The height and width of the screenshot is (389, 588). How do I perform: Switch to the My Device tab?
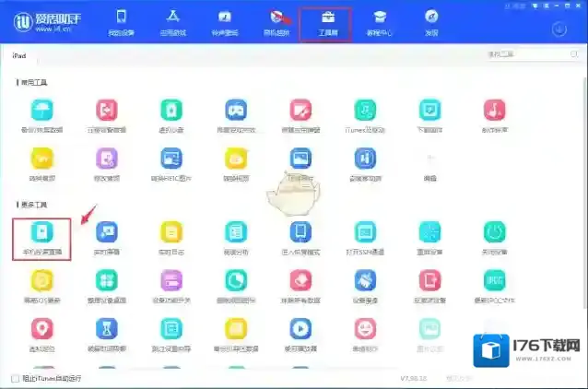121,22
